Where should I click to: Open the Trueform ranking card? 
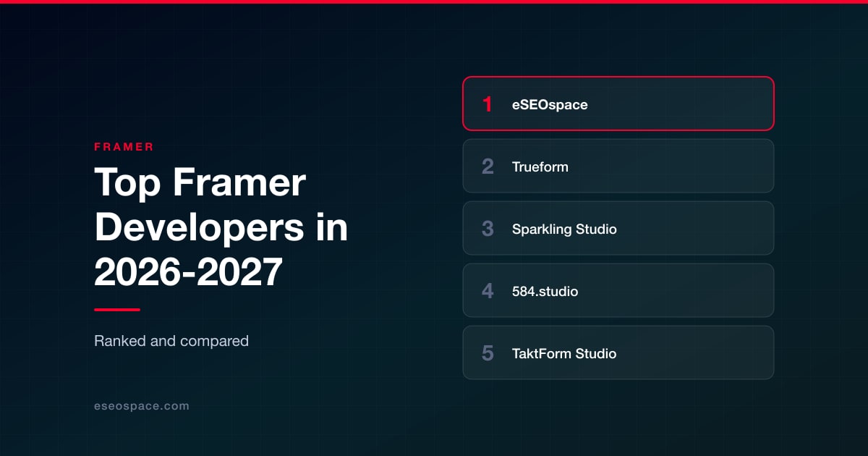pyautogui.click(x=618, y=166)
